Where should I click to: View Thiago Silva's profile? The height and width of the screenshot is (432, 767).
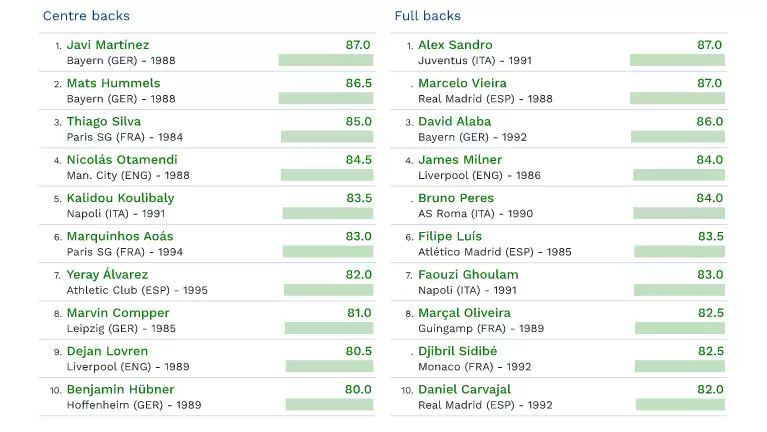pos(103,122)
